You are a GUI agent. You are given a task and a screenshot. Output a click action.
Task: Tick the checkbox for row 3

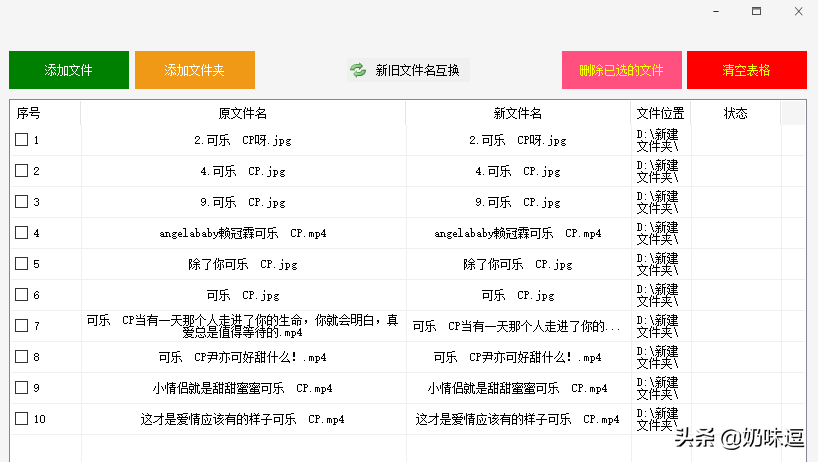tap(21, 201)
